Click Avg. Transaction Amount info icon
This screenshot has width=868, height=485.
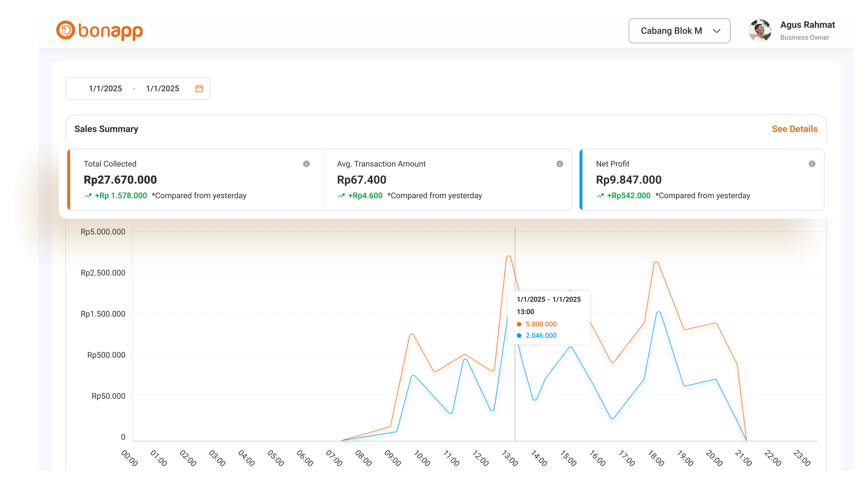[x=560, y=164]
